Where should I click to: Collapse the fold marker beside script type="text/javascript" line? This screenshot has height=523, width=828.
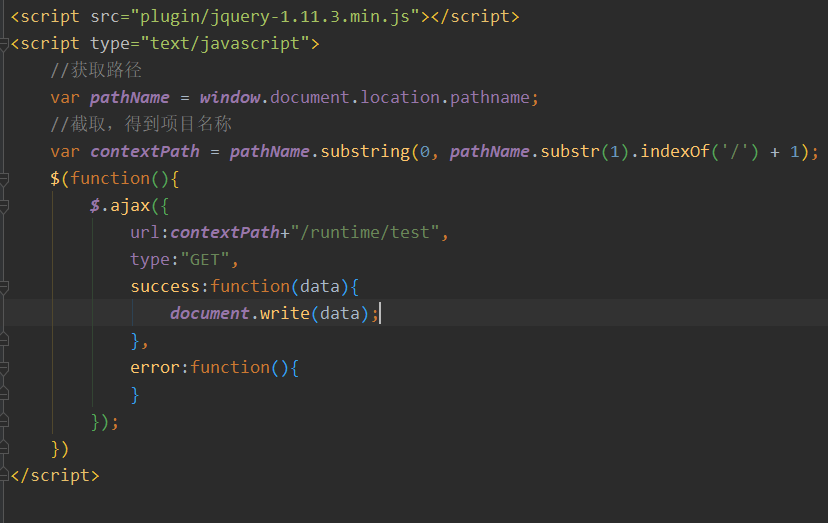click(x=4, y=44)
